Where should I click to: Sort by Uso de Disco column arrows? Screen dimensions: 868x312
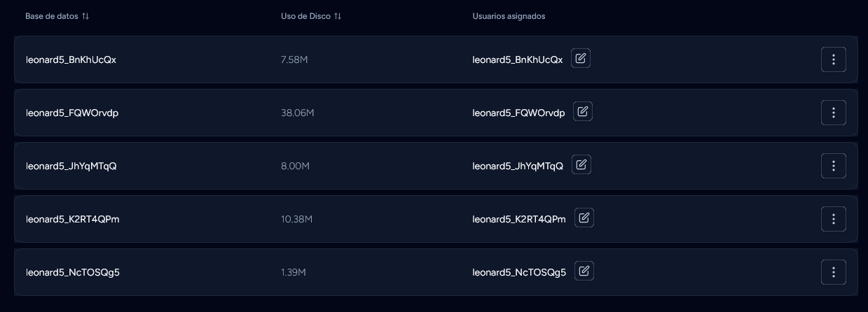tap(338, 16)
